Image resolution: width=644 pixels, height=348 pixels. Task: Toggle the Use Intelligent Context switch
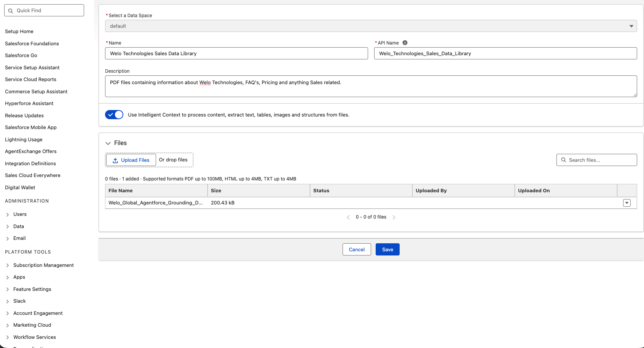point(114,115)
